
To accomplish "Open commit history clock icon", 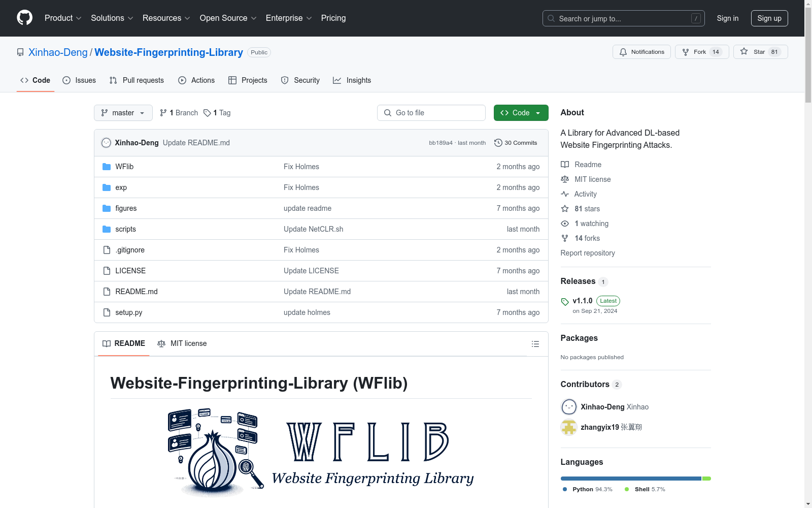I will click(498, 143).
